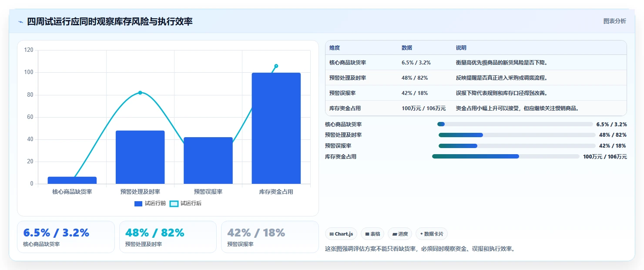644x270 pixels.
Task: Click the title 四周试运行应同时观察库存风险与执行效率
Action: pyautogui.click(x=110, y=22)
